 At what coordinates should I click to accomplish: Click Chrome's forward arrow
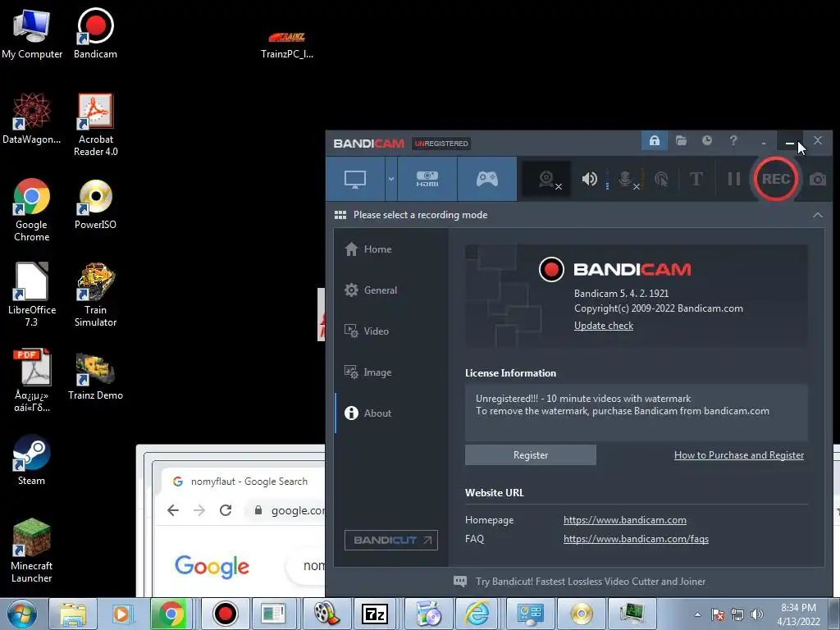pos(199,510)
